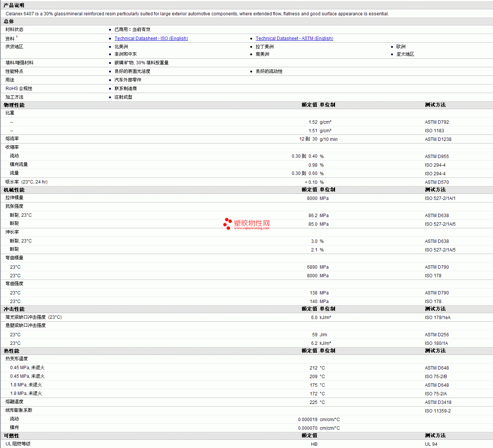This screenshot has height=448, width=493.
Task: Select the 北美洲 region entry
Action: coord(121,47)
